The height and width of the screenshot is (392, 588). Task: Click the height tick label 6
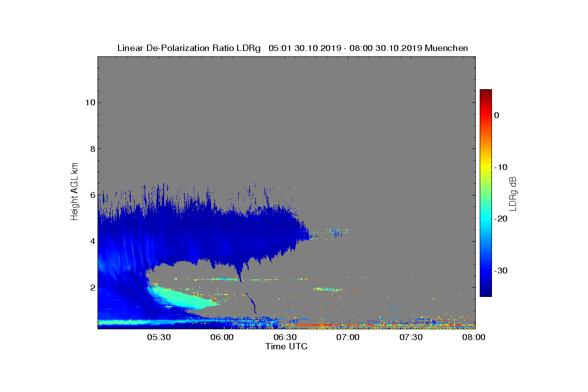coord(92,195)
